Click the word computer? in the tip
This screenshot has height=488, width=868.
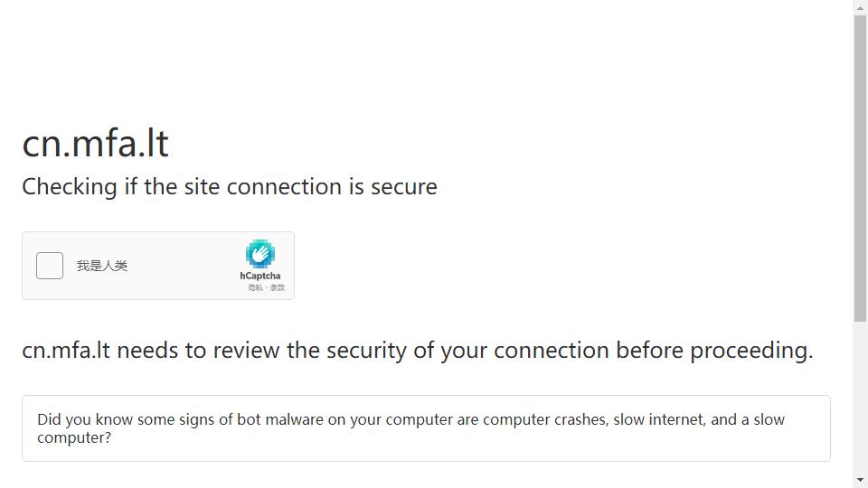pos(74,437)
